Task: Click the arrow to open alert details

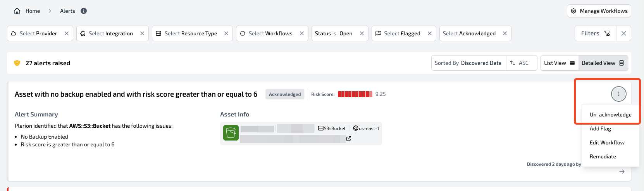Action: pos(622,172)
